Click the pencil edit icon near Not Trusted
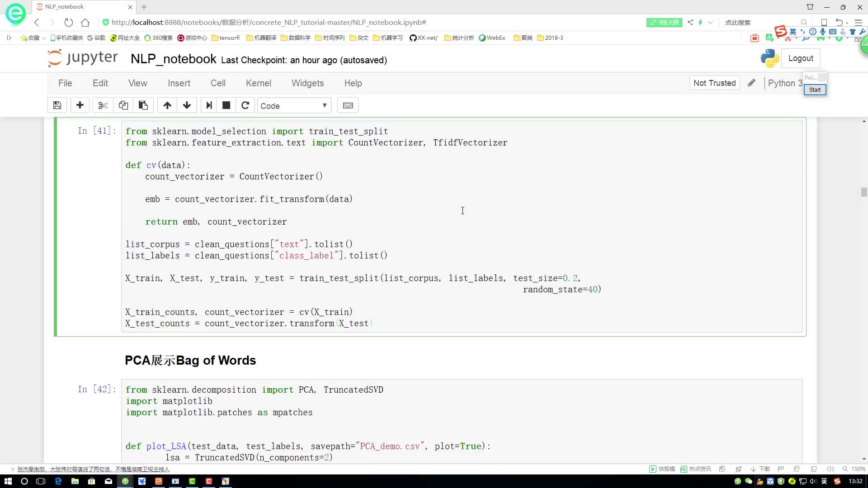 click(751, 83)
